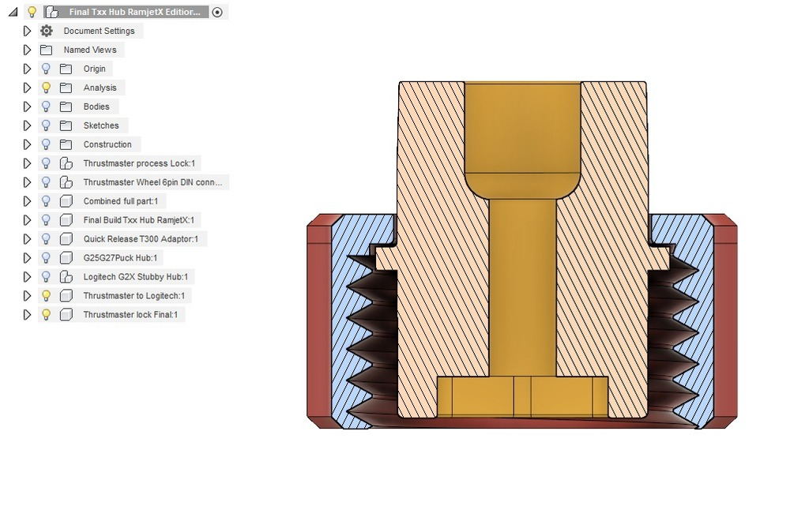Screen dimensions: 809x532
Task: Show Combined full part:1 via lightbulb
Action: 46,201
